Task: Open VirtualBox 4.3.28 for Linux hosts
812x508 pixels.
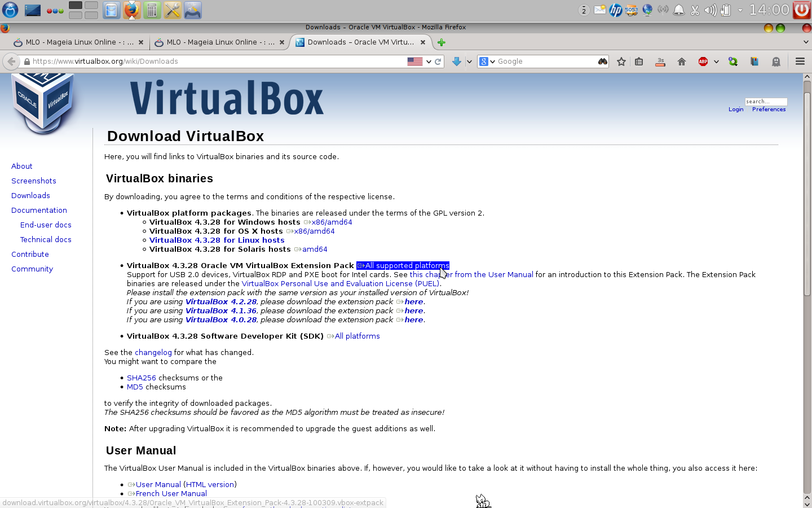Action: tap(217, 240)
